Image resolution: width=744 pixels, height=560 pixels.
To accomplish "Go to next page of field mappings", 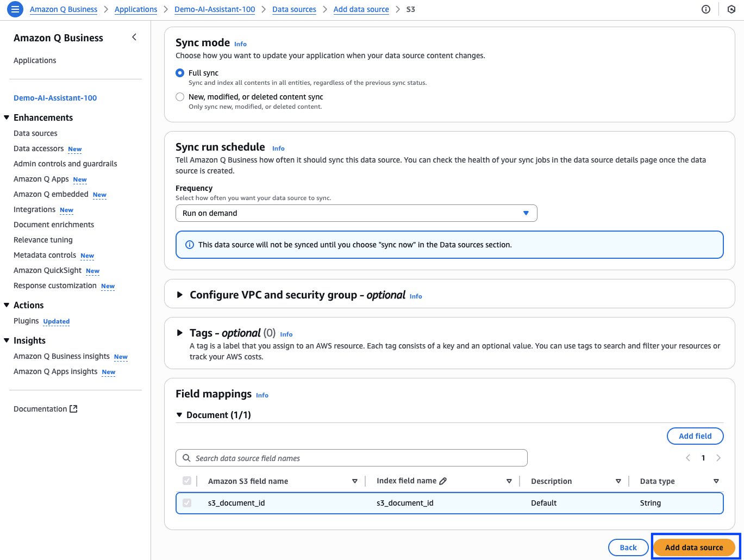I will 718,458.
